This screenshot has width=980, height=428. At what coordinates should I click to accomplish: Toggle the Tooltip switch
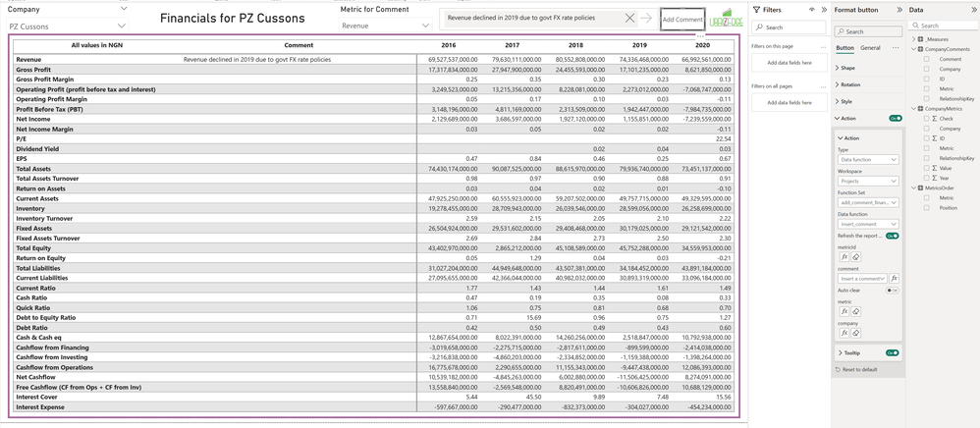tap(893, 352)
